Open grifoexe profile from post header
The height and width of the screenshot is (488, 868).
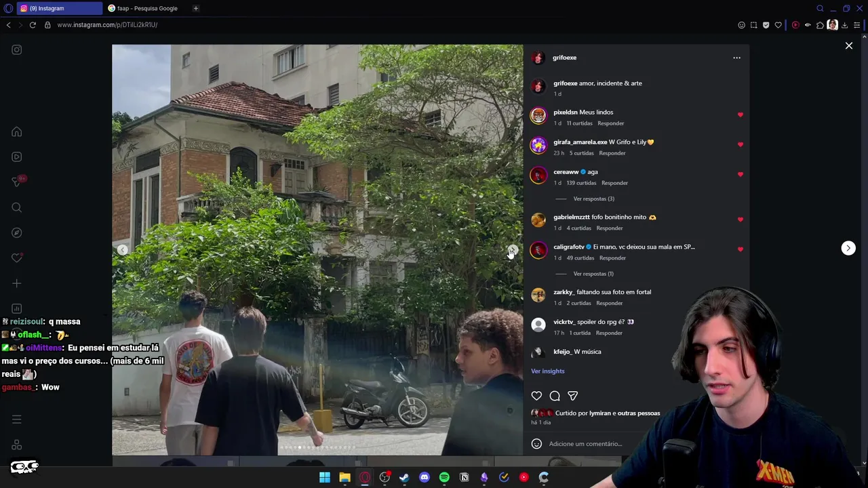tap(565, 58)
